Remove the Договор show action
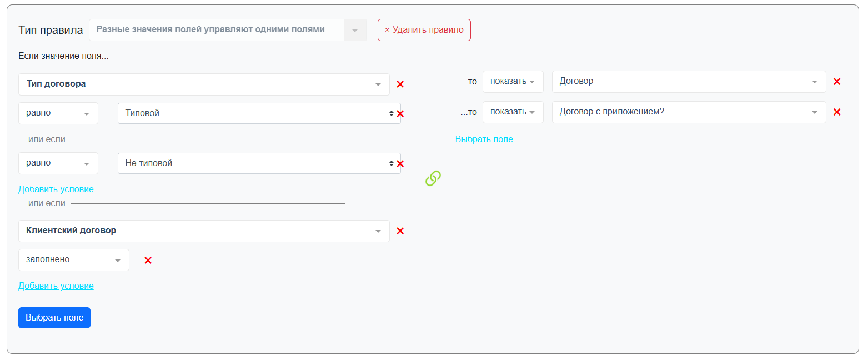Image resolution: width=868 pixels, height=360 pixels. tap(837, 82)
